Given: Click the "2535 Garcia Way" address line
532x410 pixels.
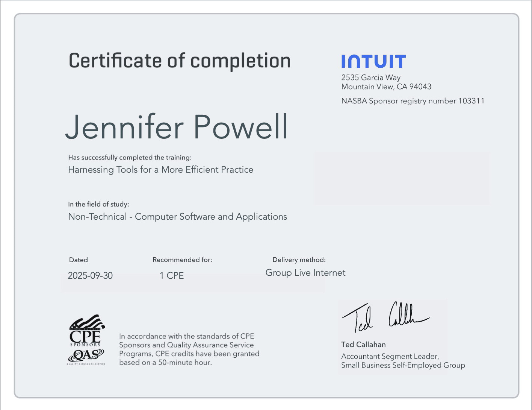Looking at the screenshot, I should (371, 77).
